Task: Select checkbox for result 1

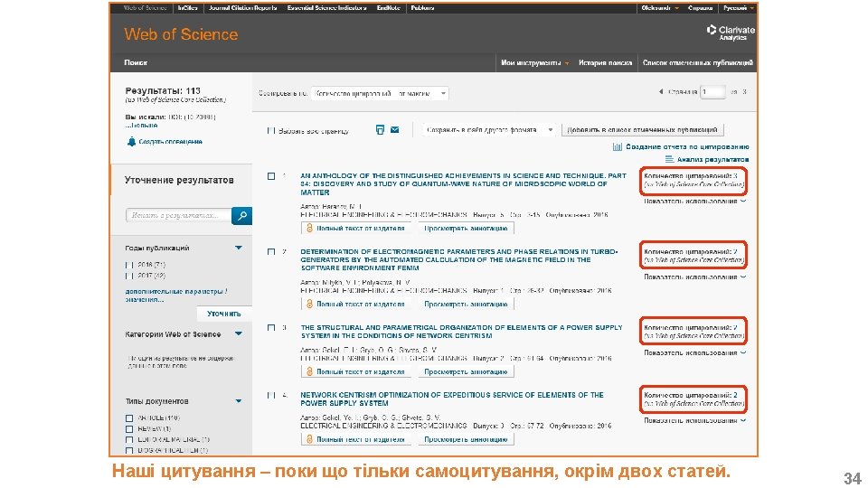Action: point(271,176)
